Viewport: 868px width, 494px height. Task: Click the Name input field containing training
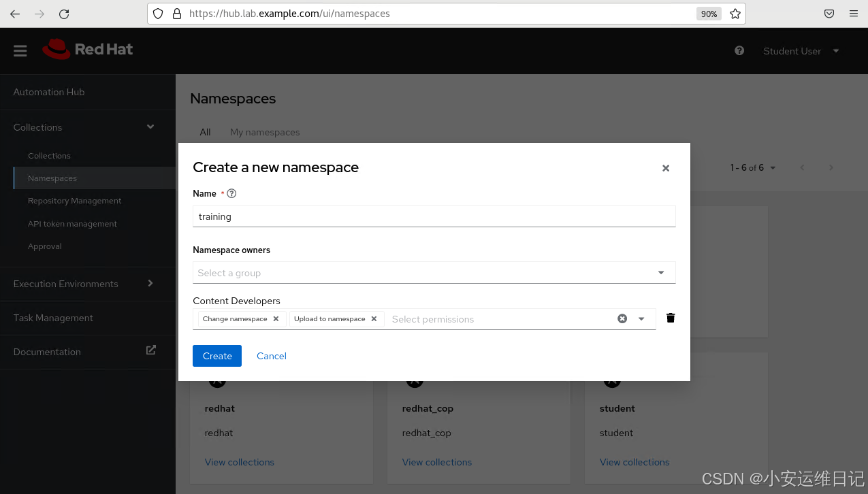(x=434, y=216)
